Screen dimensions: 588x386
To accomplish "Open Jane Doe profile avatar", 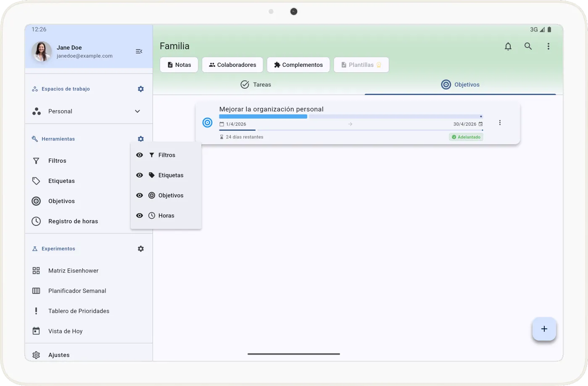I will click(42, 51).
